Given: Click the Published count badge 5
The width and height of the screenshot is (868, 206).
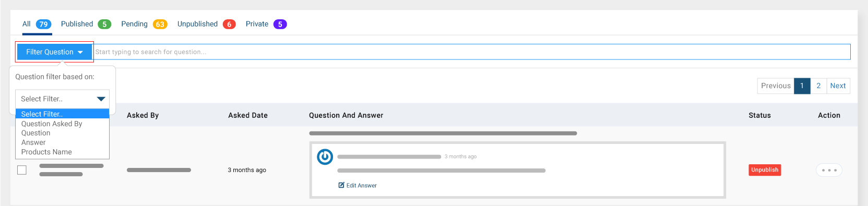Looking at the screenshot, I should (x=104, y=24).
